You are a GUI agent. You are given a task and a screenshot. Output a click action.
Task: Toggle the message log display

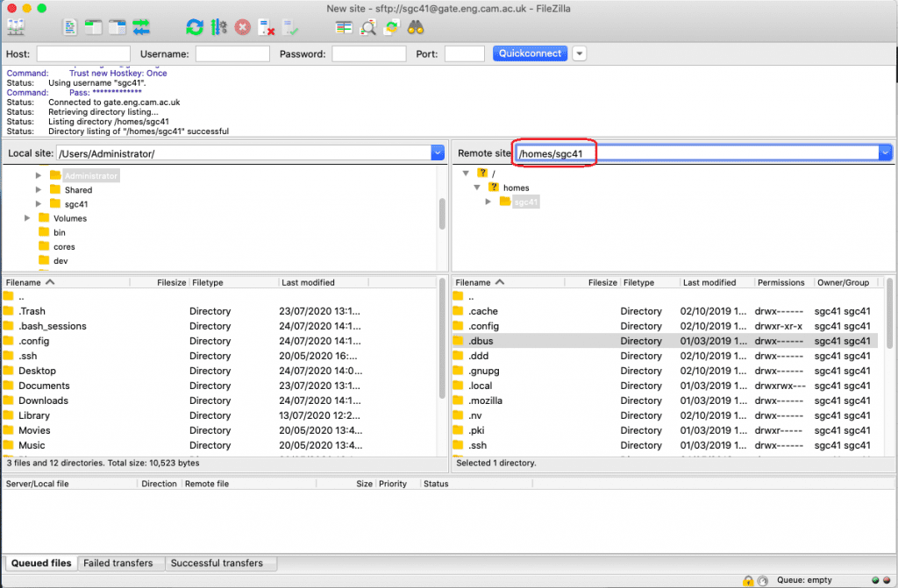point(69,26)
